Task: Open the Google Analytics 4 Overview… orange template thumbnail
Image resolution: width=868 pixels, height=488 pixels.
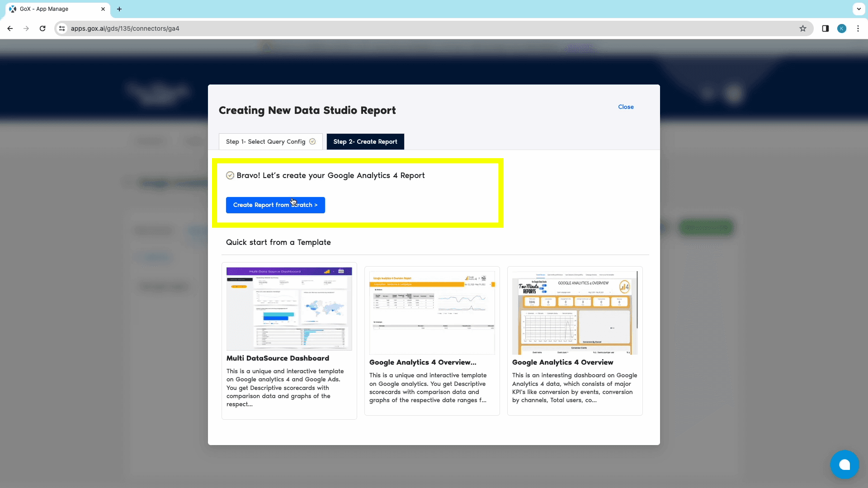Action: click(432, 313)
